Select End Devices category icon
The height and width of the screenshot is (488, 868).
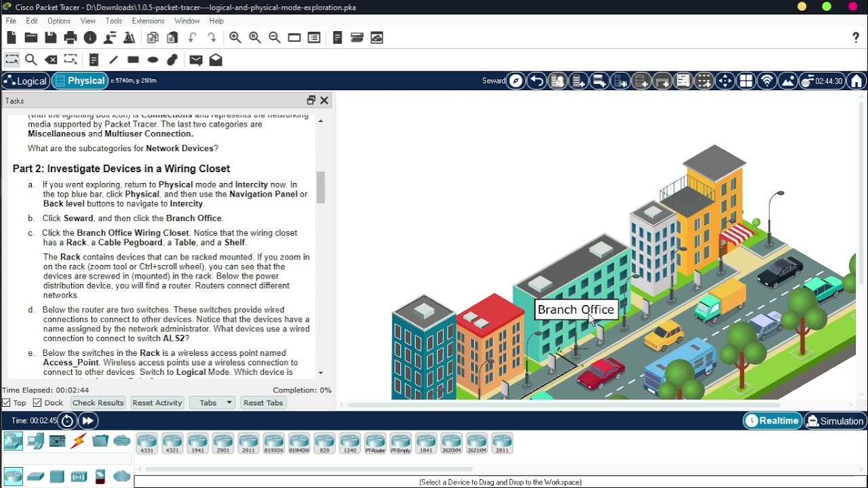coord(35,442)
